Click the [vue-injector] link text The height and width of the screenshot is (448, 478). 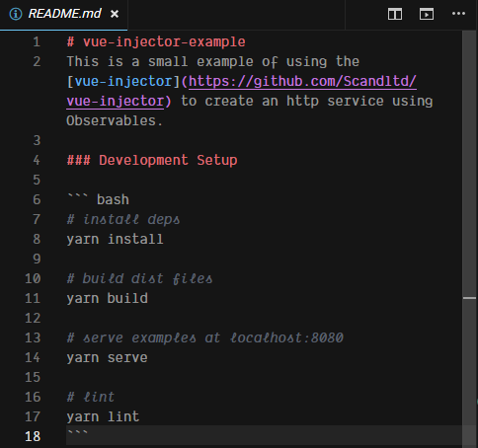(123, 81)
